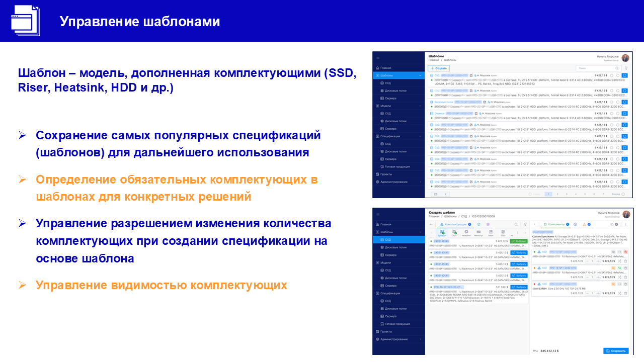Increase quantity with plus in FPD-15-SP-12032-CTO row
Screen dimensions: 644x362
pyautogui.click(x=598, y=277)
